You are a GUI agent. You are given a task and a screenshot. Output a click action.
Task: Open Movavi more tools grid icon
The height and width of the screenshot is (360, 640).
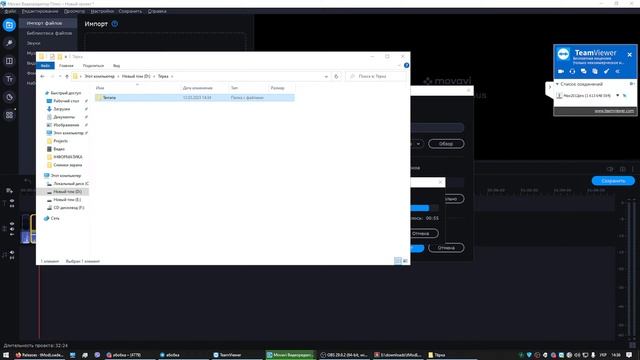click(9, 115)
